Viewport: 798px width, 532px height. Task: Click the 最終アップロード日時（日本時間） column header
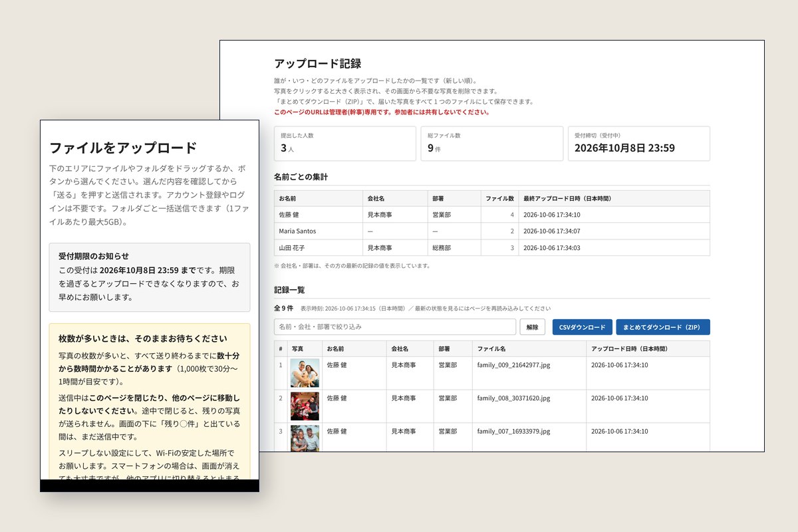click(x=614, y=198)
